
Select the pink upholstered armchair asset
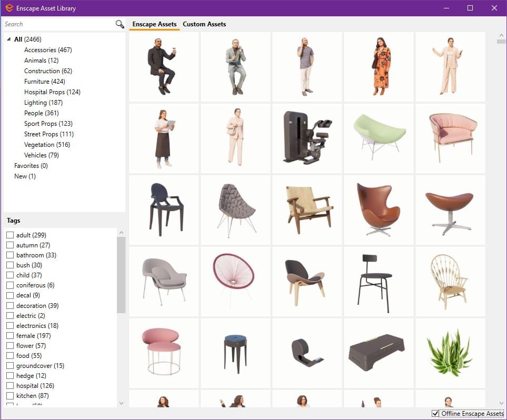(451, 138)
